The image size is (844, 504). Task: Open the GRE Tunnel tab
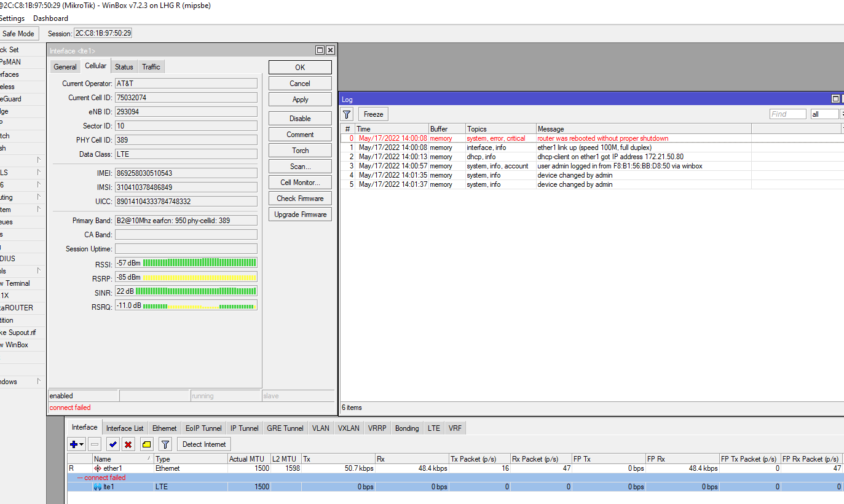[x=285, y=428]
